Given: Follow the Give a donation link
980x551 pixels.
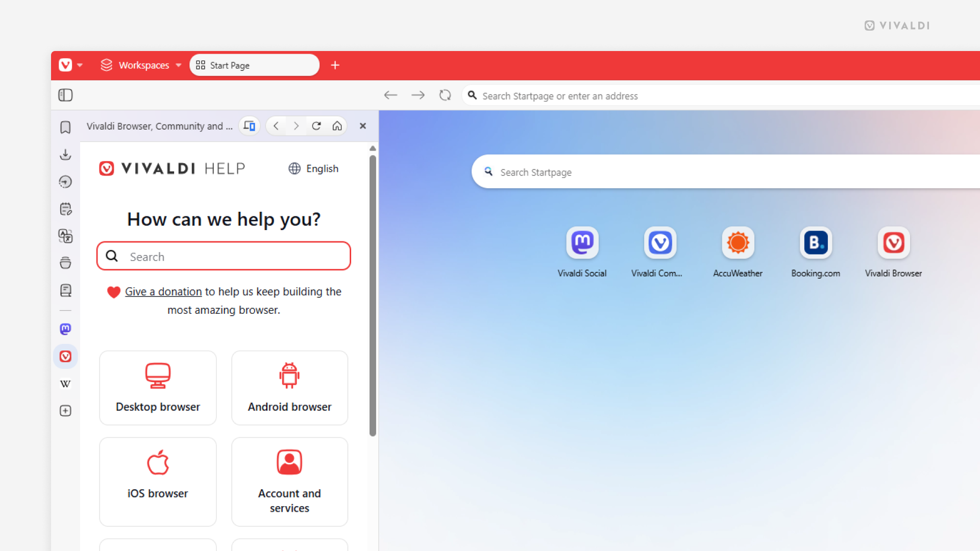Looking at the screenshot, I should [x=163, y=292].
